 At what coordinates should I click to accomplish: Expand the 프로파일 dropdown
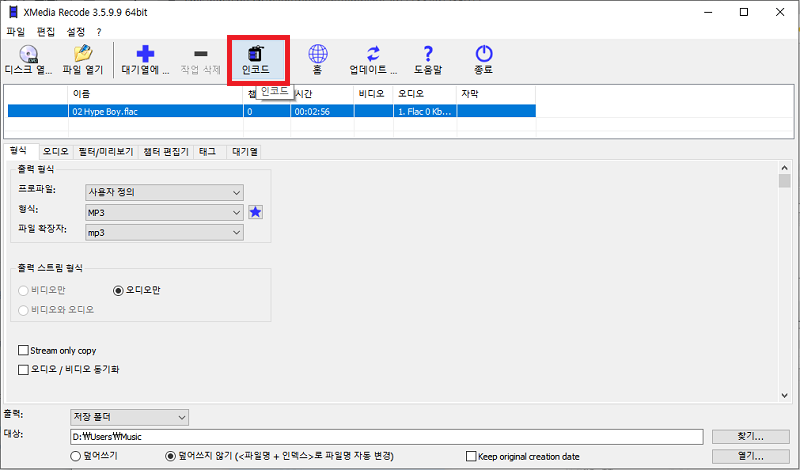164,192
